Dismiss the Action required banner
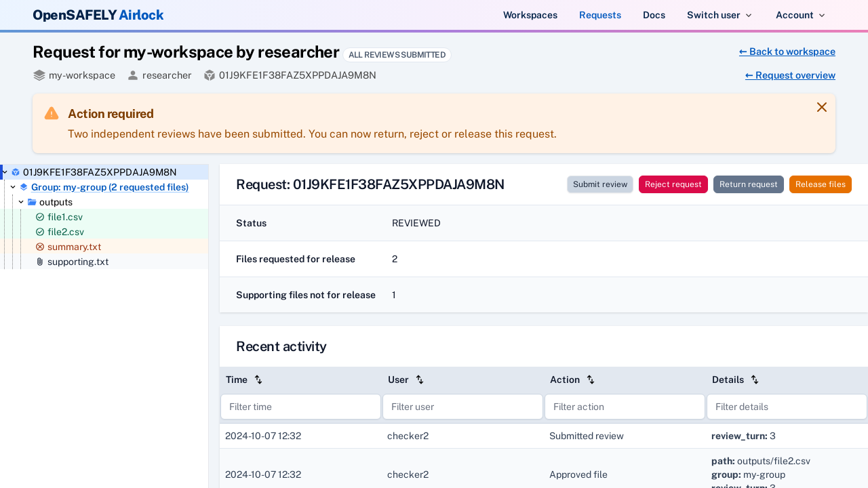 point(822,107)
